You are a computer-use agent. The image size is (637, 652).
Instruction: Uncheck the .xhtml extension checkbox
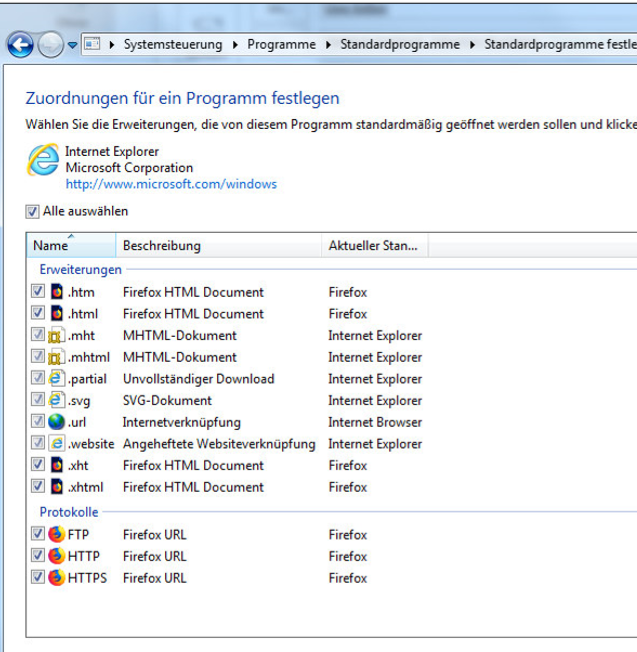[38, 486]
